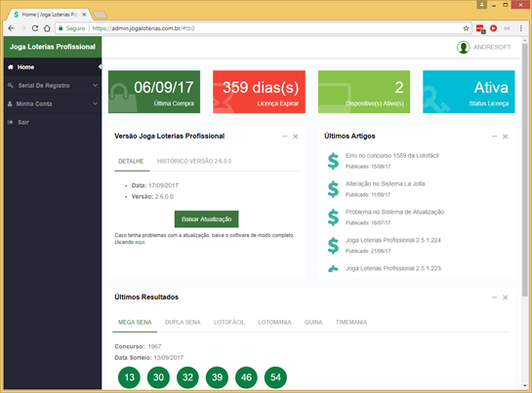Click the green padlock Seguro indicator
Screen dimensions: 532x393
[71, 28]
